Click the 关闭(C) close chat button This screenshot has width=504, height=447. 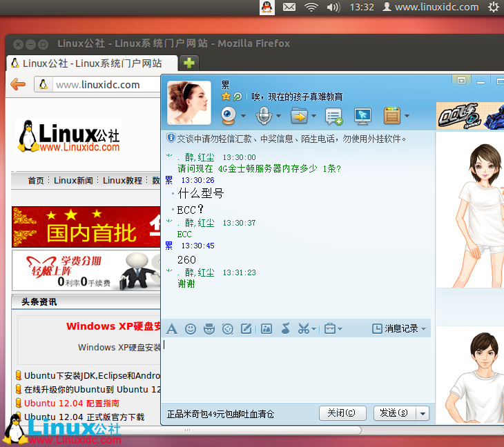[x=342, y=413]
